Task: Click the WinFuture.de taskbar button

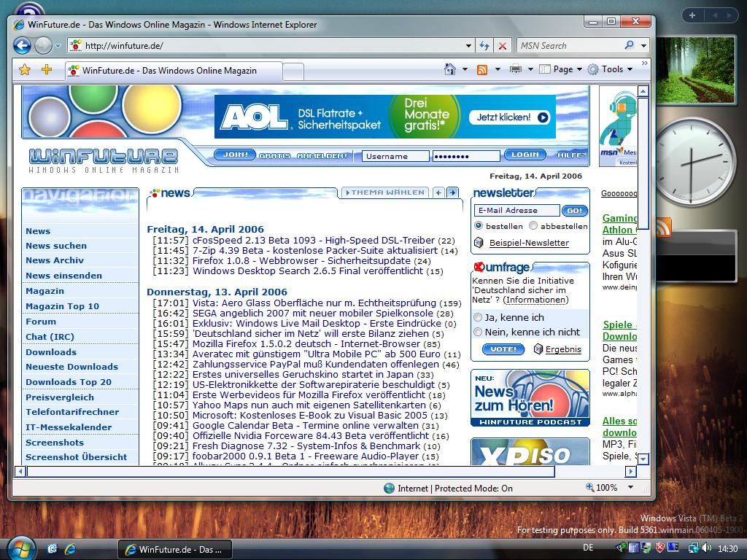Action: 175,550
